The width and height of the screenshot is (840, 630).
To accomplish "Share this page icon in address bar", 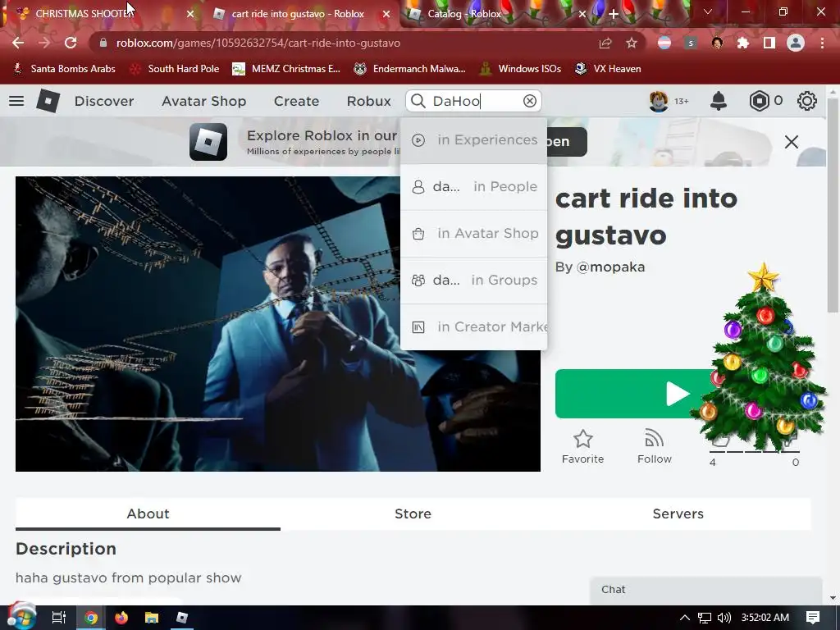I will click(605, 43).
